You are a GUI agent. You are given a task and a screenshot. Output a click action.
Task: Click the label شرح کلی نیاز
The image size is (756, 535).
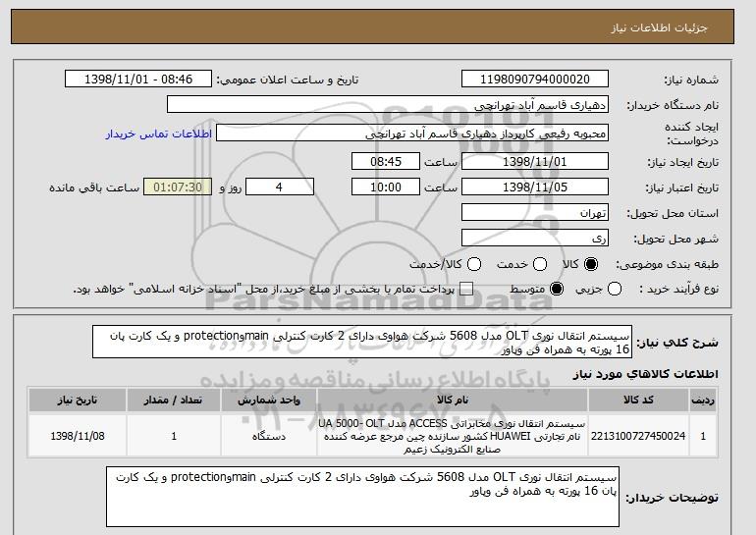tap(677, 343)
